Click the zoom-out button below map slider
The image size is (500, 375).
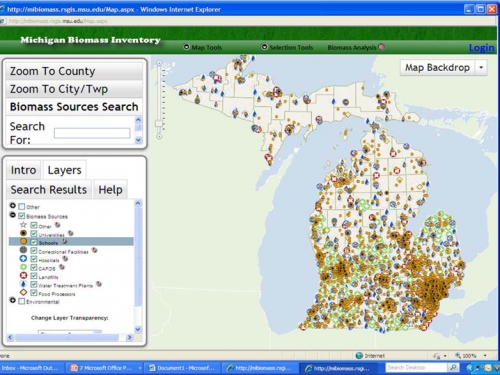pyautogui.click(x=159, y=136)
